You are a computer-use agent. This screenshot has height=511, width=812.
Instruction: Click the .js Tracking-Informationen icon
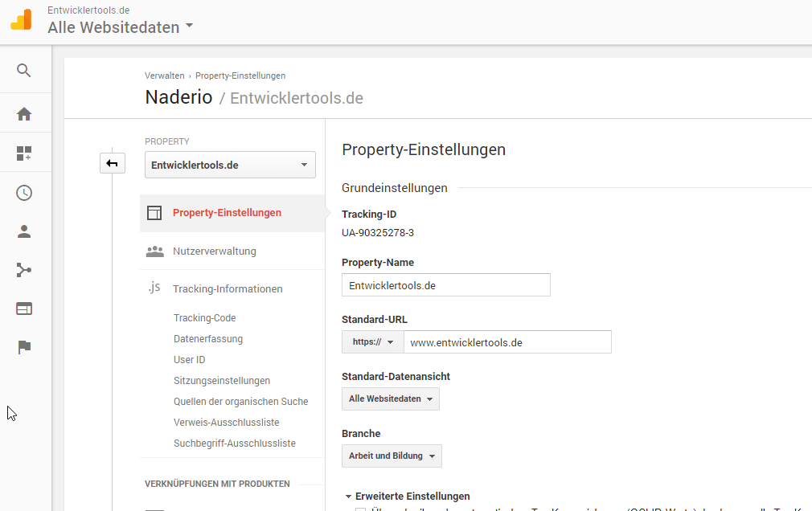click(x=154, y=288)
